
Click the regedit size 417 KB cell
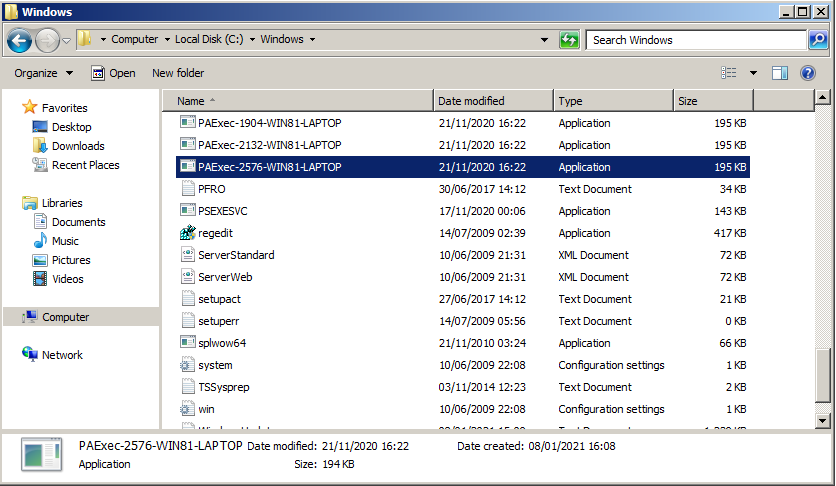(730, 233)
